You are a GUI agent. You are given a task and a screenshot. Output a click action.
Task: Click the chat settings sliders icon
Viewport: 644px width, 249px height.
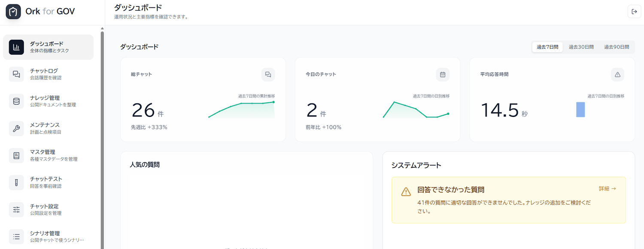click(x=16, y=210)
